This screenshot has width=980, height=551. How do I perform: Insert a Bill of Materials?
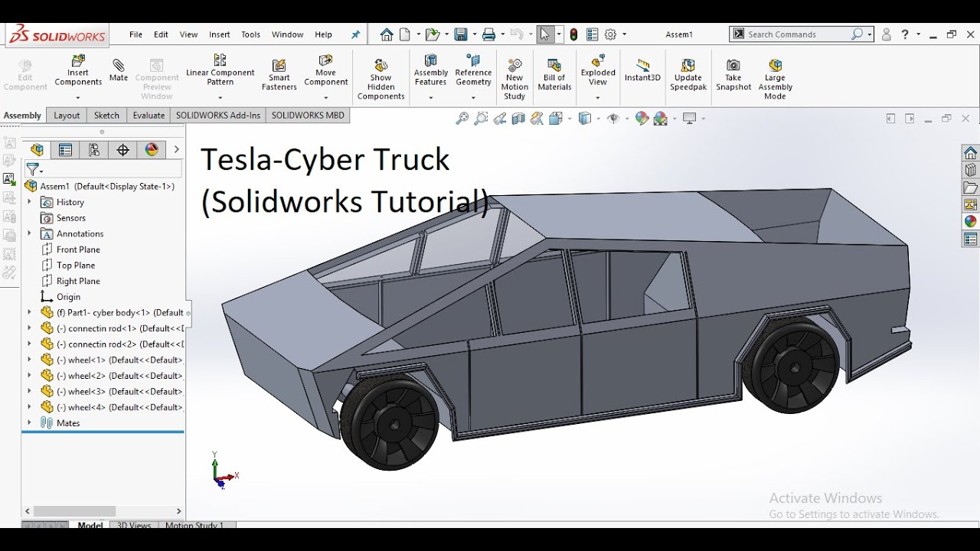tap(554, 74)
